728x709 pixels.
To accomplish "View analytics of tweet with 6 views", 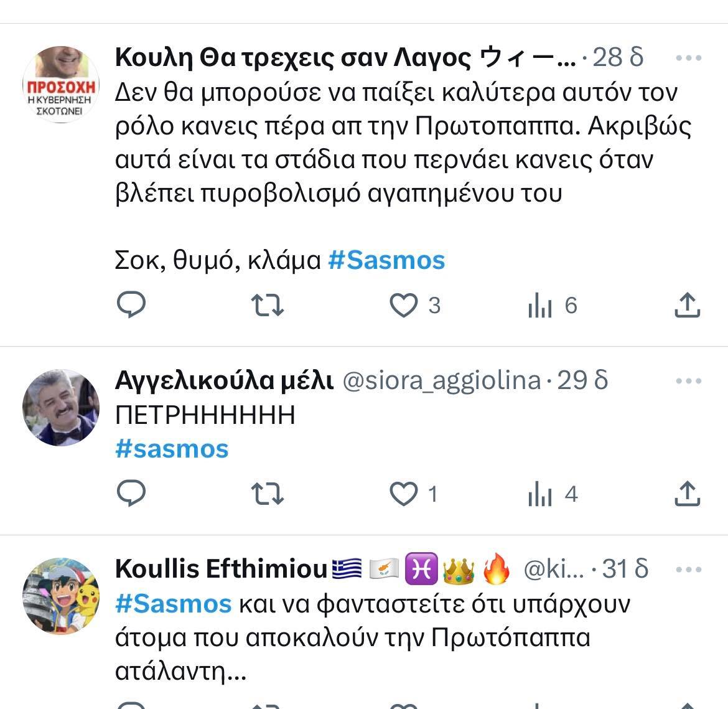I will pyautogui.click(x=540, y=305).
